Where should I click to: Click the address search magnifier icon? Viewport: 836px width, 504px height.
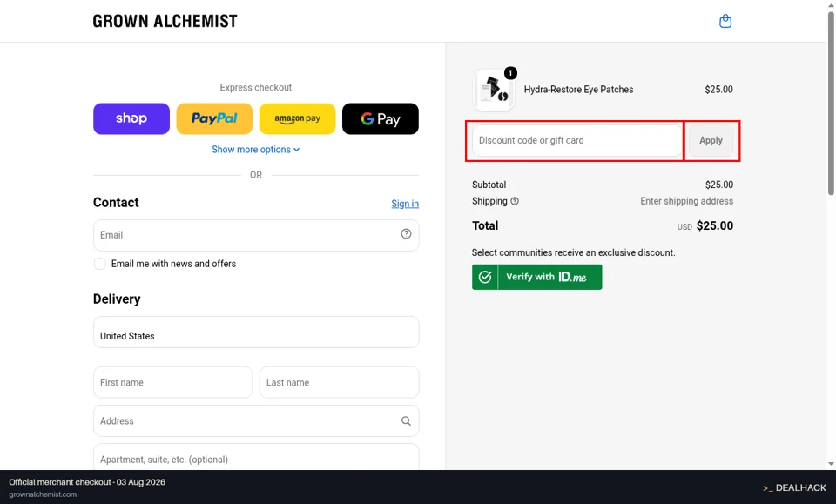[x=407, y=421]
